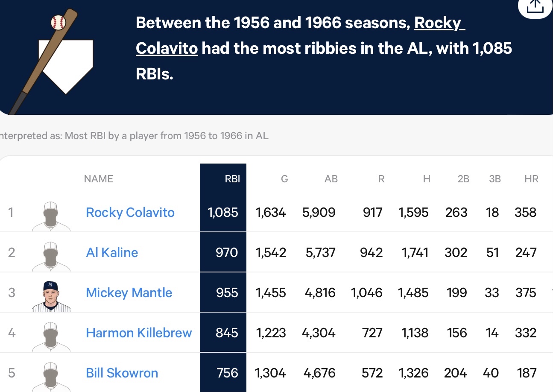Sort by the G games column
Image resolution: width=553 pixels, height=392 pixels.
284,179
